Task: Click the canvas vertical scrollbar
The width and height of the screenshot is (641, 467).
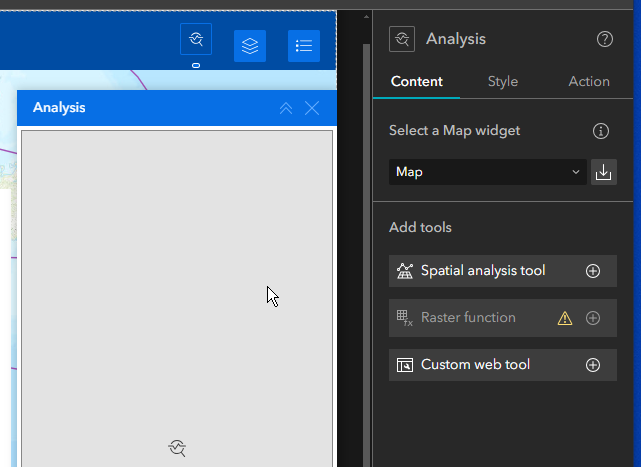Action: (366, 254)
